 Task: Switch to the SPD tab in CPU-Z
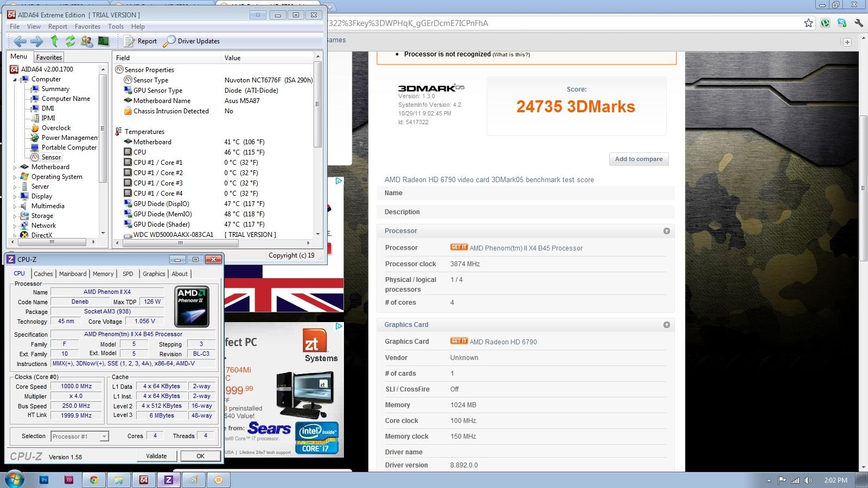(x=128, y=274)
